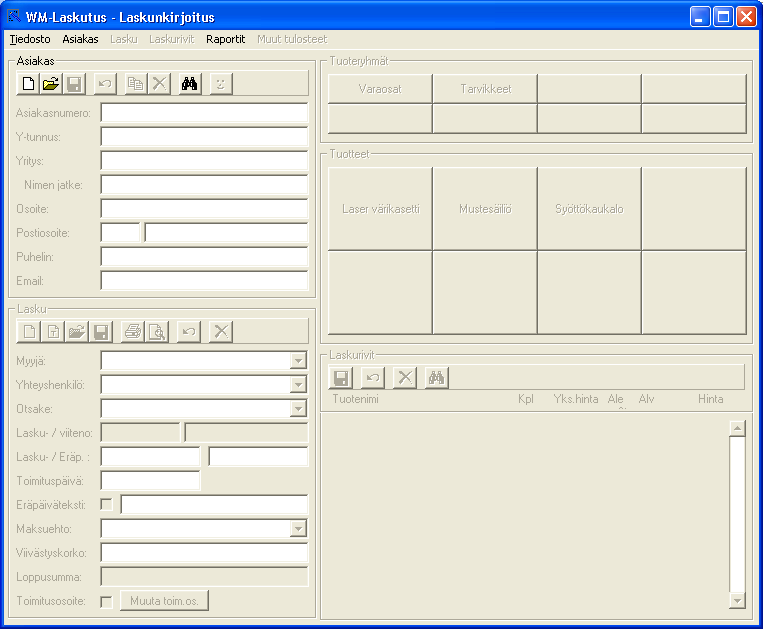763x629 pixels.
Task: Expand the Otsake dropdown
Action: [298, 409]
